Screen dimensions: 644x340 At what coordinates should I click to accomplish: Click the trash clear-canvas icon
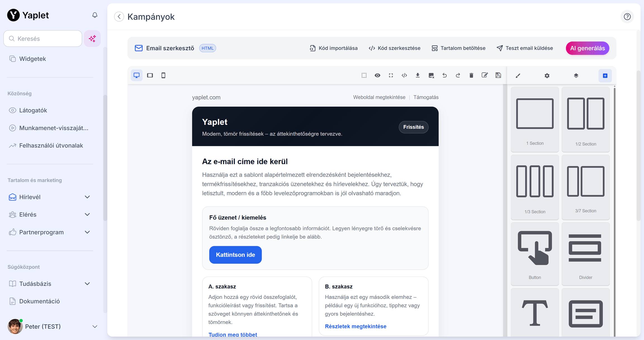pyautogui.click(x=471, y=75)
